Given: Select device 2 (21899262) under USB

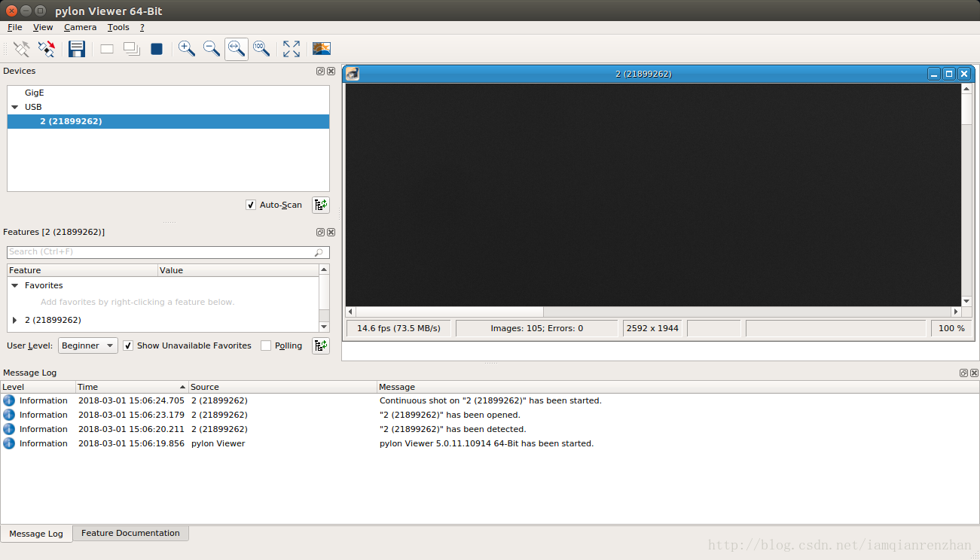Looking at the screenshot, I should [168, 121].
